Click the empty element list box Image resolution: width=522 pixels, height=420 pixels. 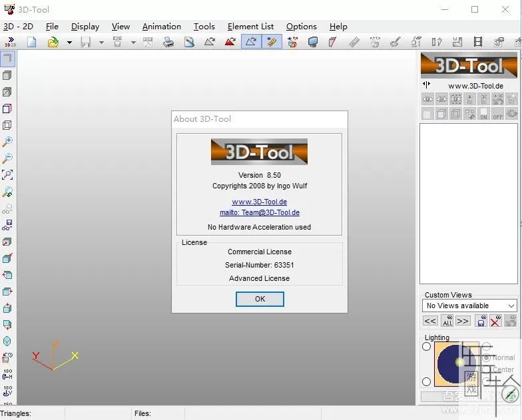click(469, 204)
